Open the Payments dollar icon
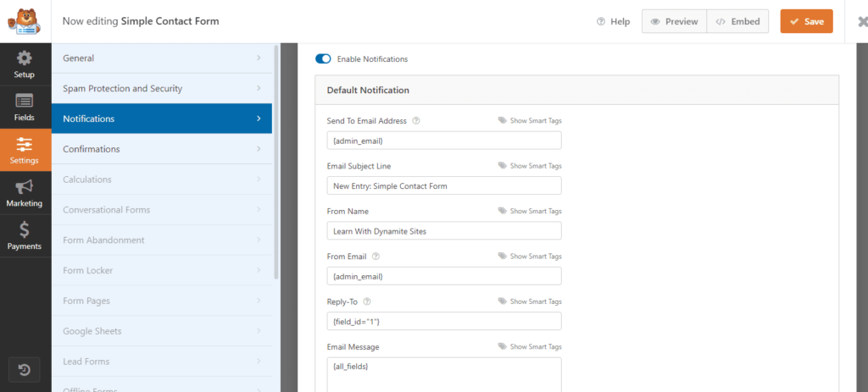 pyautogui.click(x=25, y=235)
